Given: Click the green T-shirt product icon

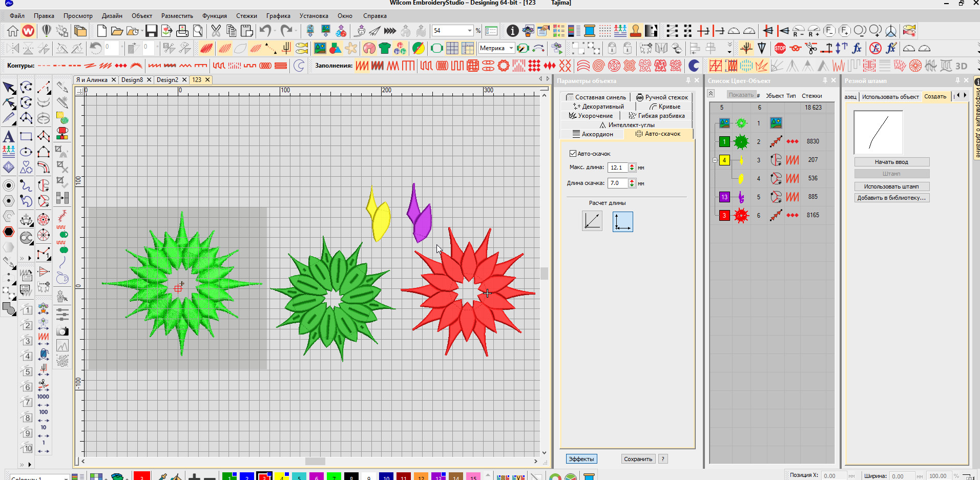Looking at the screenshot, I should click(384, 49).
